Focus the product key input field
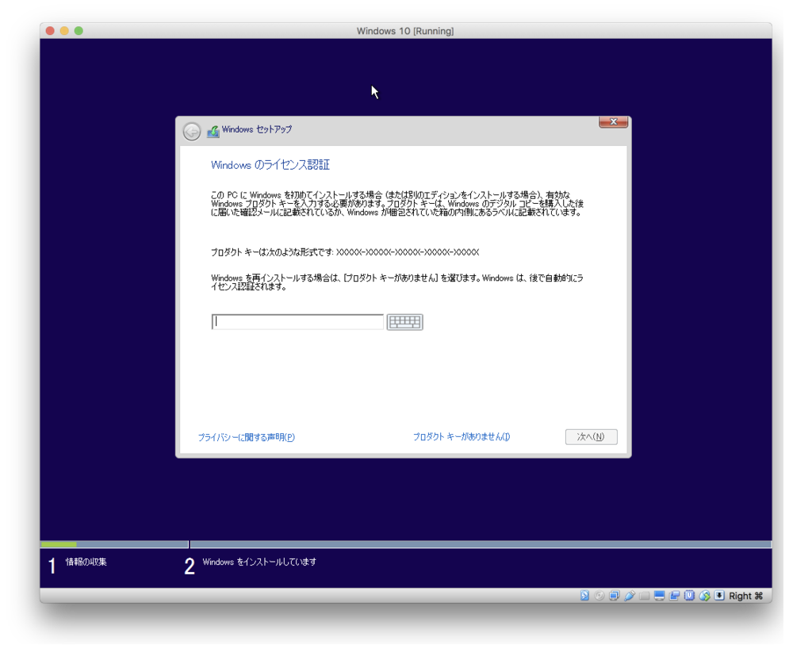The height and width of the screenshot is (660, 812). pyautogui.click(x=297, y=322)
